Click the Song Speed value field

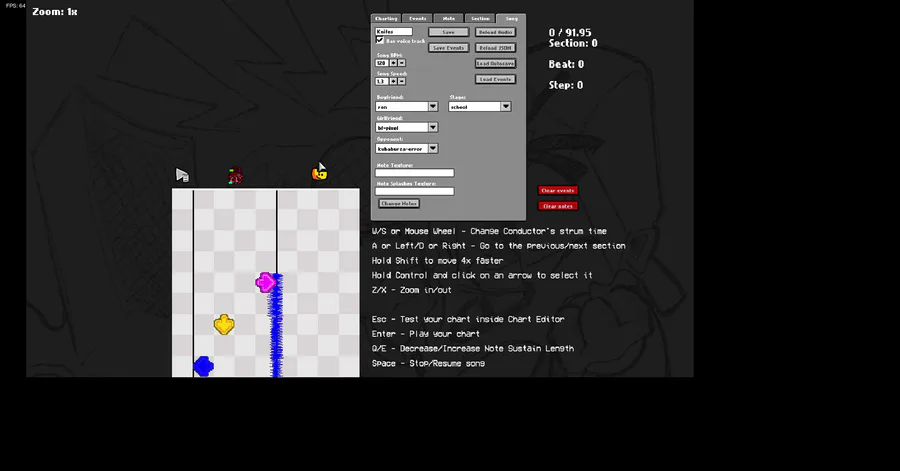[382, 81]
